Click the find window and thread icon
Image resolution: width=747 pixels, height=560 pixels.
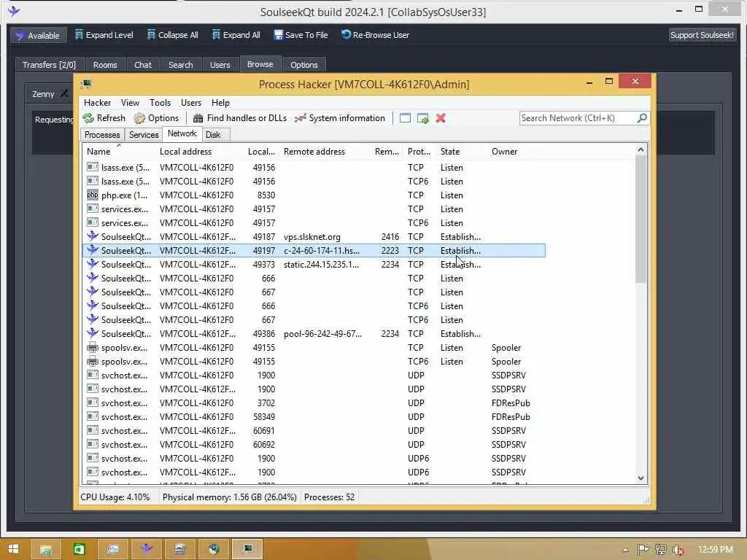[x=422, y=118]
